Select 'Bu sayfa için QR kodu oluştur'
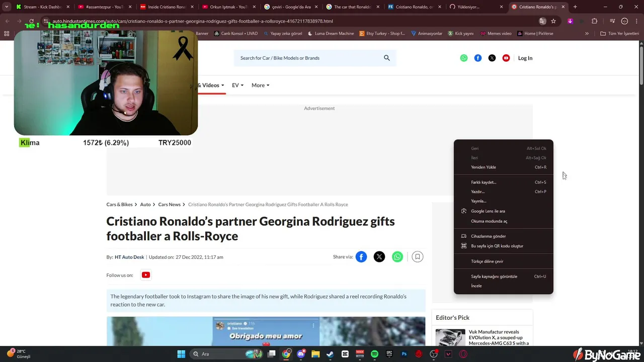This screenshot has height=362, width=644. [503, 246]
